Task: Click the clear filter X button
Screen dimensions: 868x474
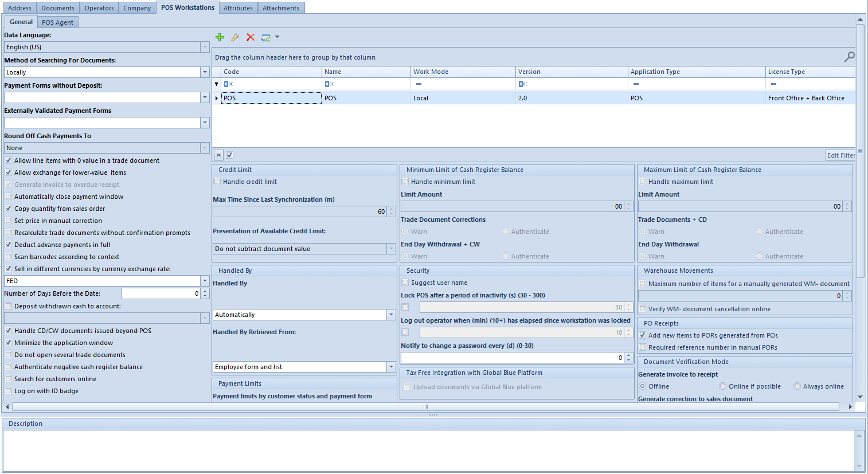Action: (x=218, y=155)
